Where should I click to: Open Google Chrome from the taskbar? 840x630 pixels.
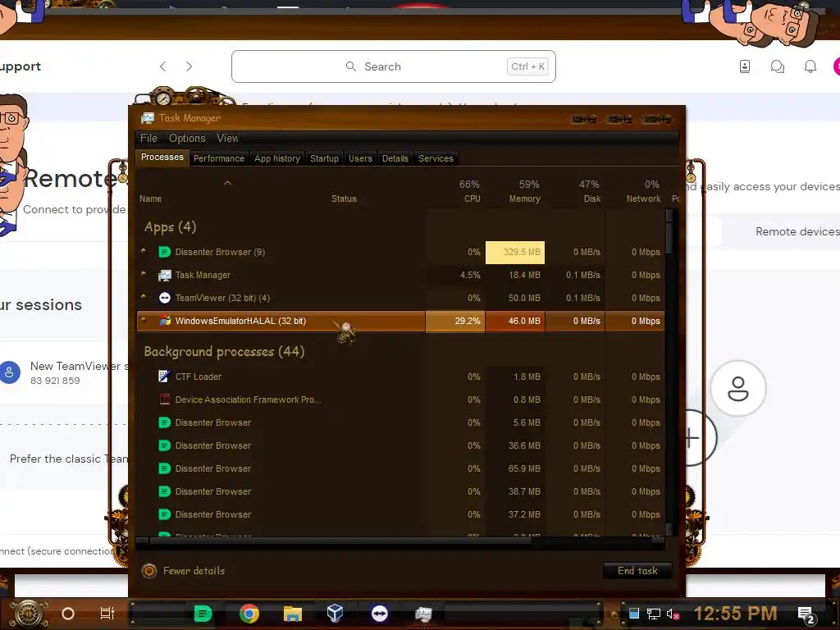tap(249, 614)
